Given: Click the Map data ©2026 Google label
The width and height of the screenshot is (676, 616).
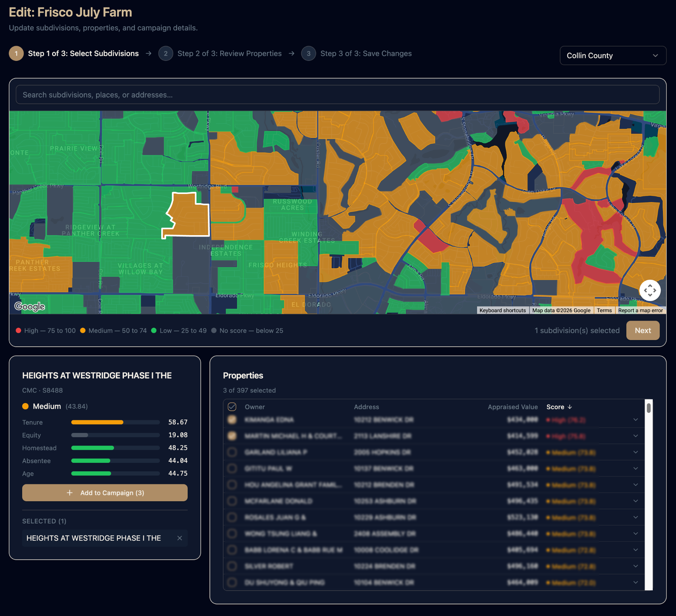Looking at the screenshot, I should pyautogui.click(x=561, y=310).
